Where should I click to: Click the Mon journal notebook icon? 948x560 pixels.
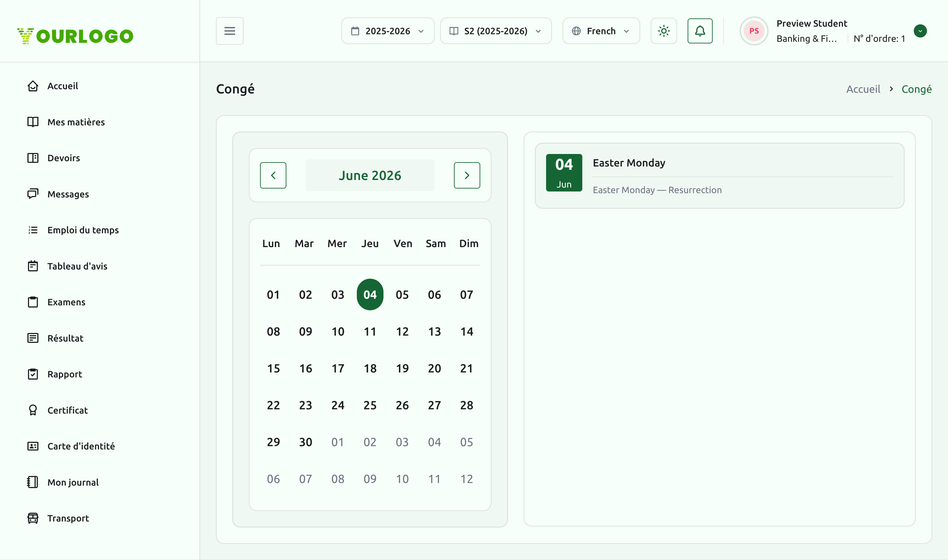33,482
